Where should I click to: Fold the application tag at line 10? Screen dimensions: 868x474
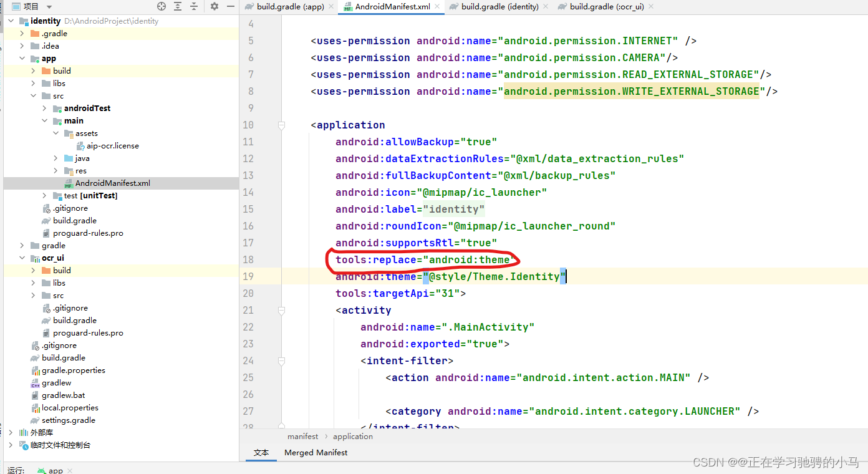(x=281, y=125)
